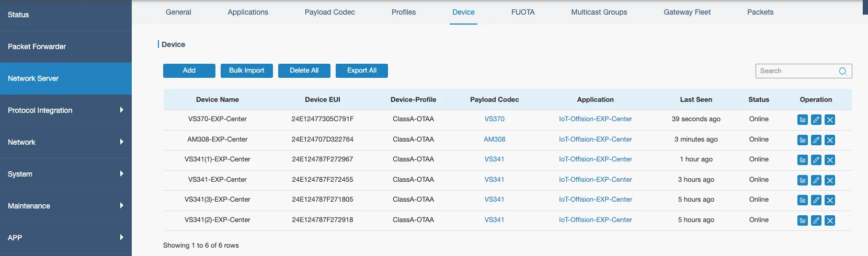Switch to the Multicast Groups tab
This screenshot has width=868, height=256.
(599, 12)
